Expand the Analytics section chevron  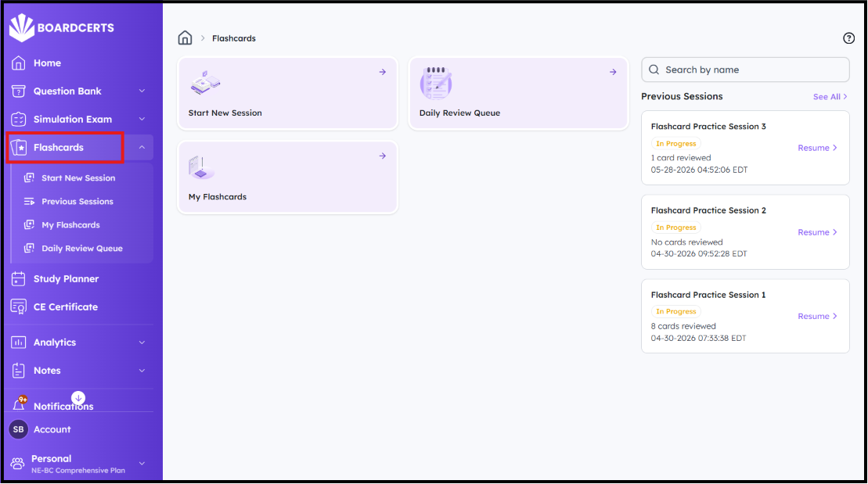point(142,342)
